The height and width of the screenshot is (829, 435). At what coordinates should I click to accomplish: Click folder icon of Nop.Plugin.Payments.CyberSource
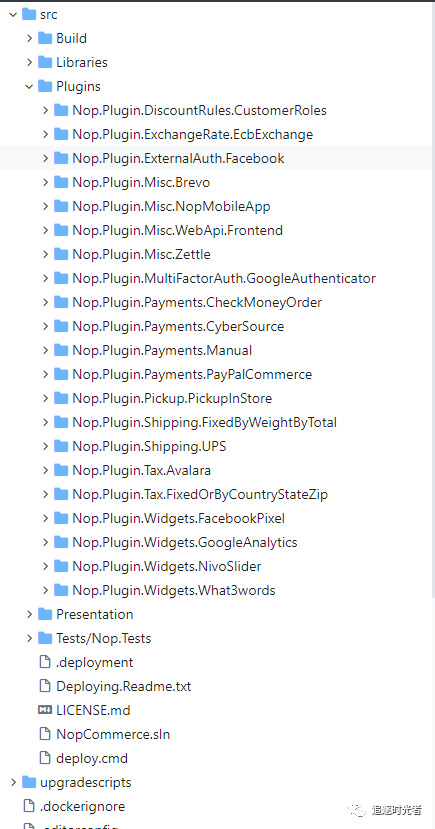pos(62,326)
